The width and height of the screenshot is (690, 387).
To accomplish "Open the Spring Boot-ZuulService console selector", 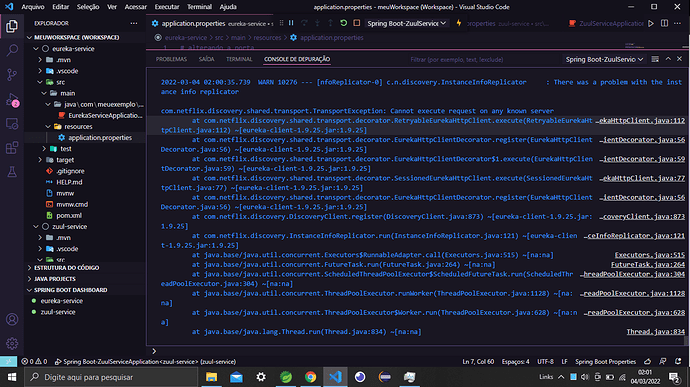I will pyautogui.click(x=604, y=59).
